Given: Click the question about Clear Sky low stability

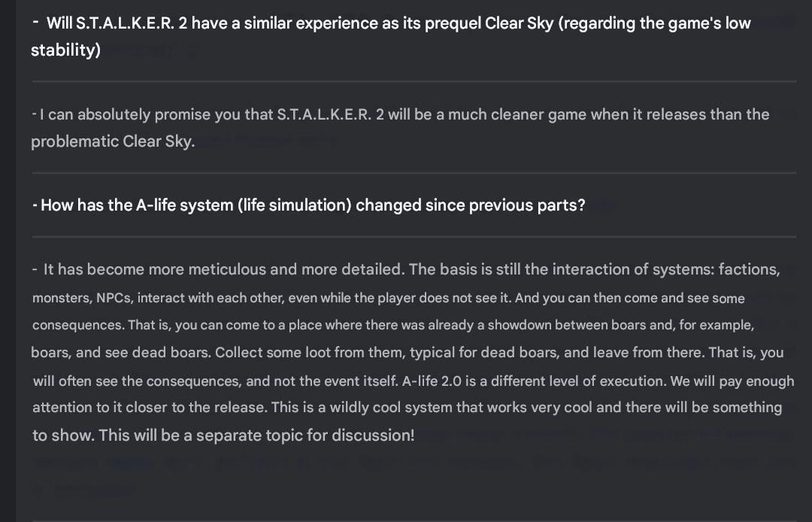Looking at the screenshot, I should (391, 36).
